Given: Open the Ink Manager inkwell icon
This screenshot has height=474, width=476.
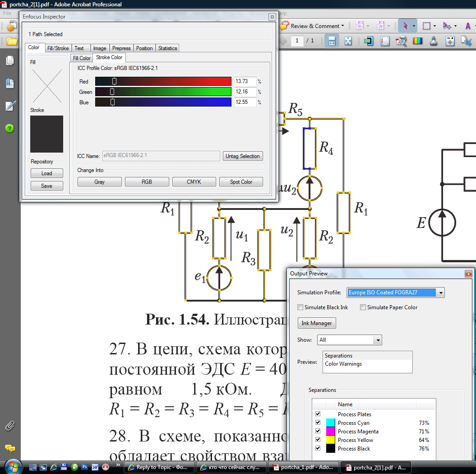Looking at the screenshot, I should [434, 41].
